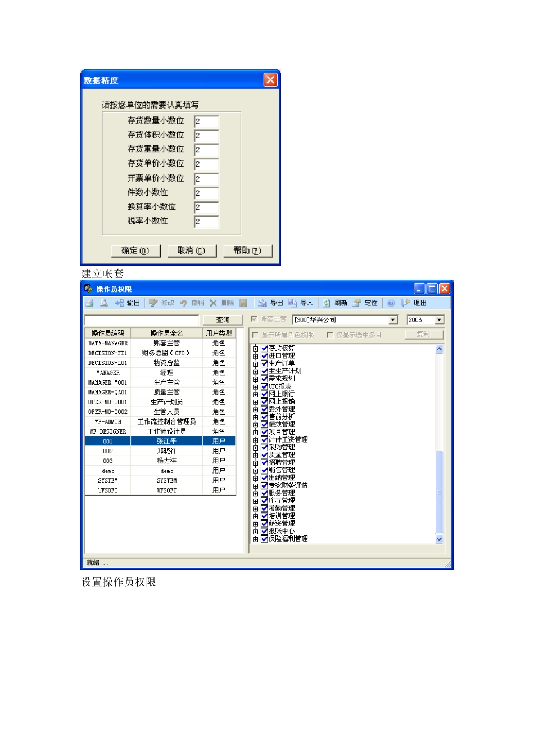Expand the 需求规划 tree node
The width and height of the screenshot is (534, 756).
[256, 379]
